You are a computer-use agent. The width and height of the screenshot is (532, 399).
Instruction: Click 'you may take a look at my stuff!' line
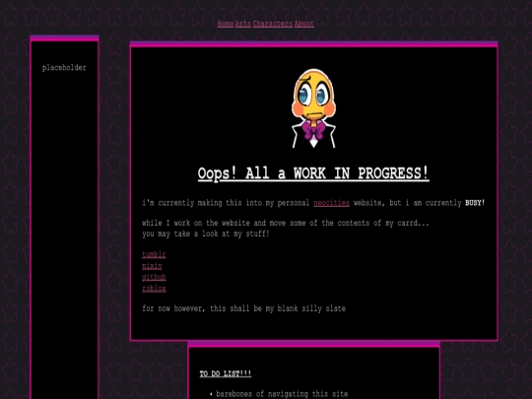click(x=206, y=233)
